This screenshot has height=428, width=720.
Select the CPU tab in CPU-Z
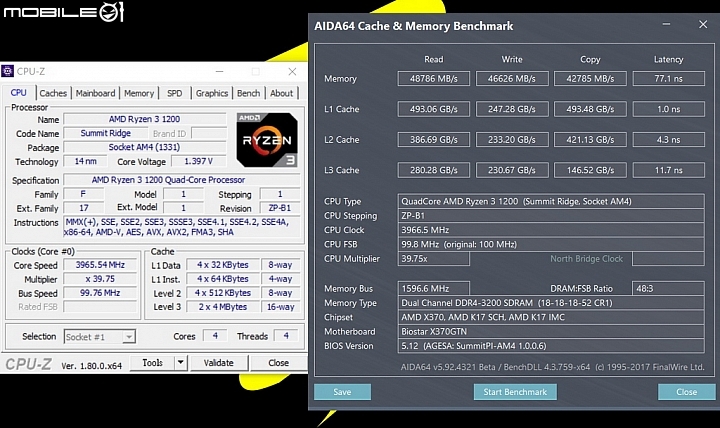click(x=18, y=92)
